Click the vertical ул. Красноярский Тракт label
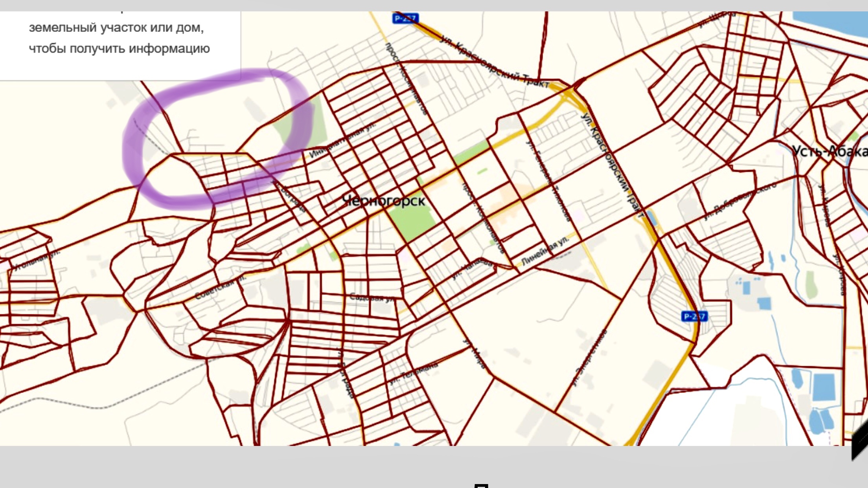Image resolution: width=868 pixels, height=488 pixels. click(x=612, y=165)
